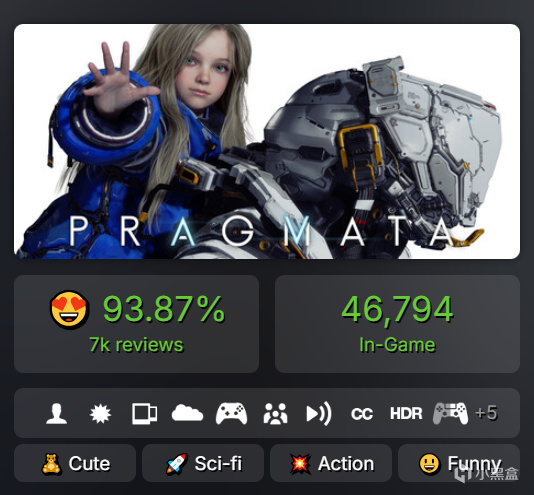Screen dimensions: 534x495
Task: Click the white Xbox controller icon
Action: (231, 414)
